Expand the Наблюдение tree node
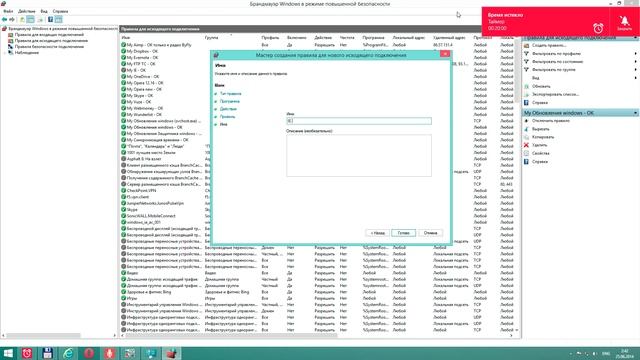The height and width of the screenshot is (360, 640). point(4,53)
